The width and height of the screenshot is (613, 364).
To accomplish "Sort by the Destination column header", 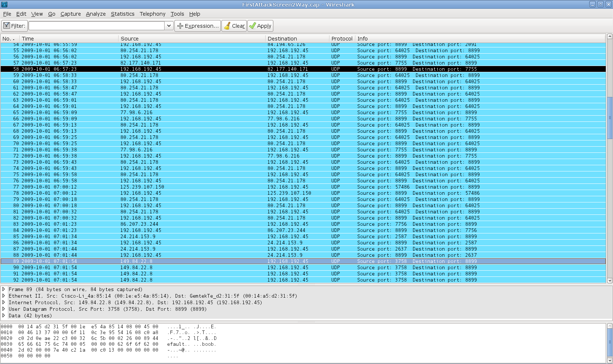I will [297, 38].
